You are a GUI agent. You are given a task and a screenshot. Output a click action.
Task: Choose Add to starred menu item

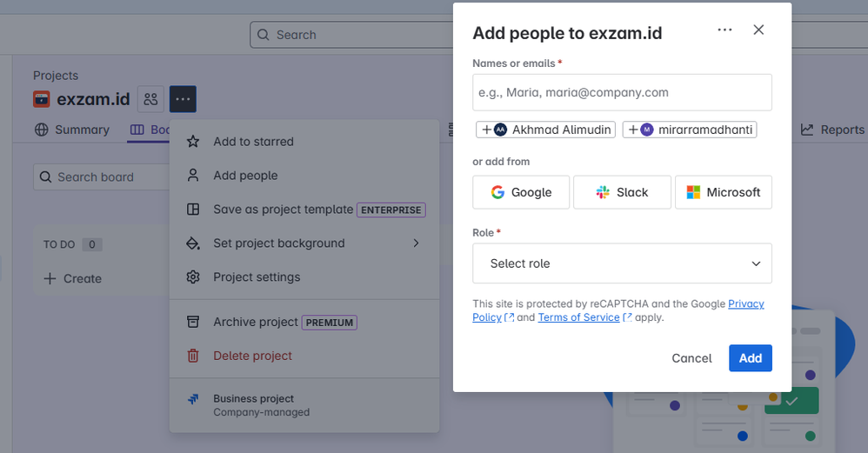click(x=304, y=142)
